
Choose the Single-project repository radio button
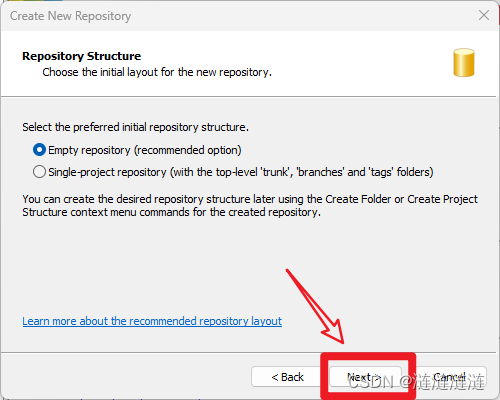tap(39, 172)
